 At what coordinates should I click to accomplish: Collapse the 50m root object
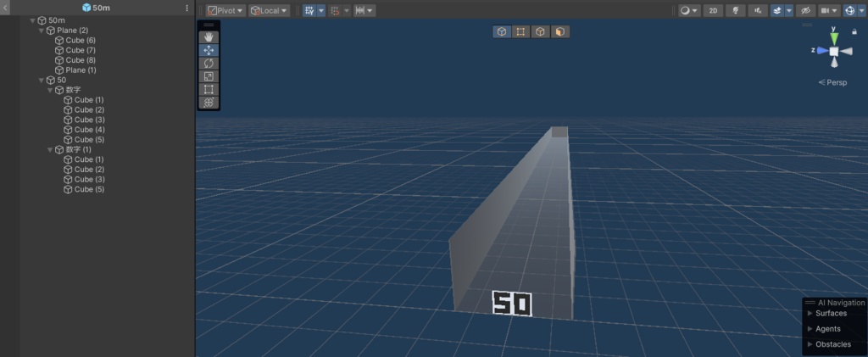click(33, 20)
